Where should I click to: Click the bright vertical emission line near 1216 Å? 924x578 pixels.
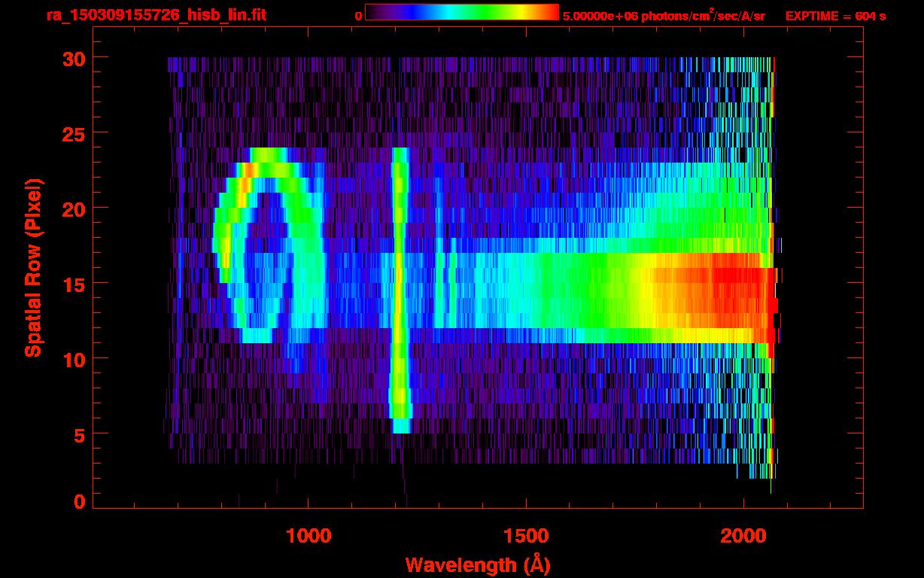coord(400,291)
